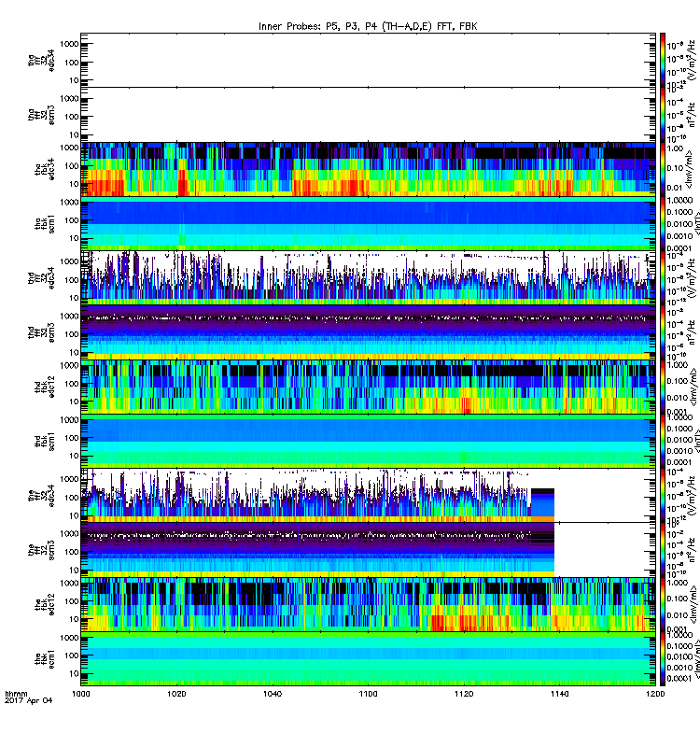Select the "tha fff 32 edc34" panel label
Screen dimensions: 700x747
pos(41,60)
